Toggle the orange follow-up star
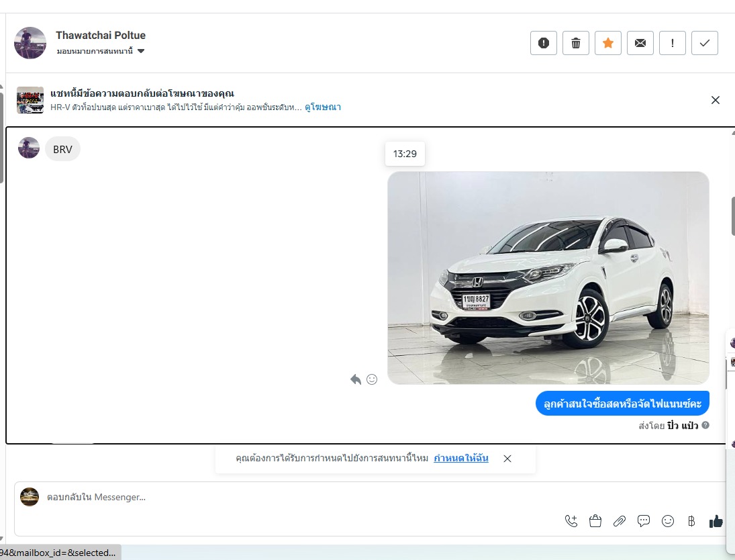 608,43
